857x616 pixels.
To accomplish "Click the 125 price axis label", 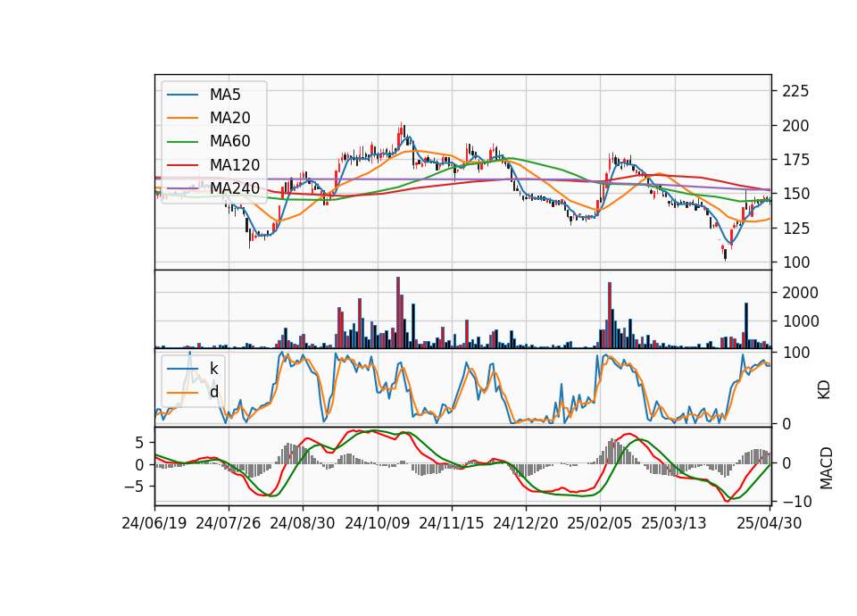I will tap(795, 228).
